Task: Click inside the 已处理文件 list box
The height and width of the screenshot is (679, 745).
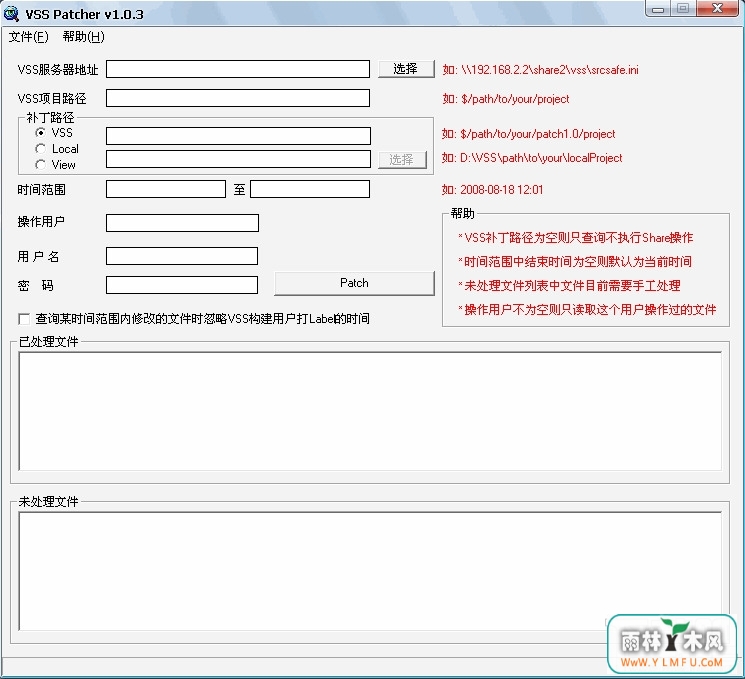Action: [370, 411]
